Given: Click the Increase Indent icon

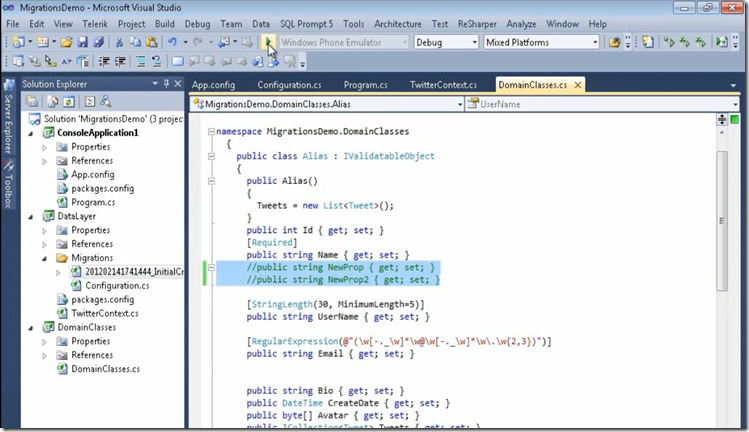Looking at the screenshot, I should click(120, 61).
